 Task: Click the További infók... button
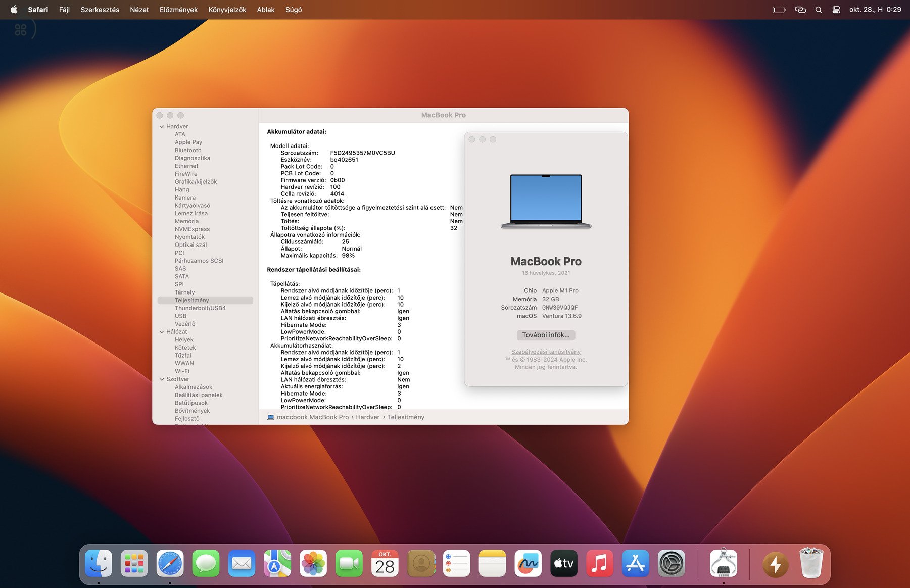click(546, 335)
